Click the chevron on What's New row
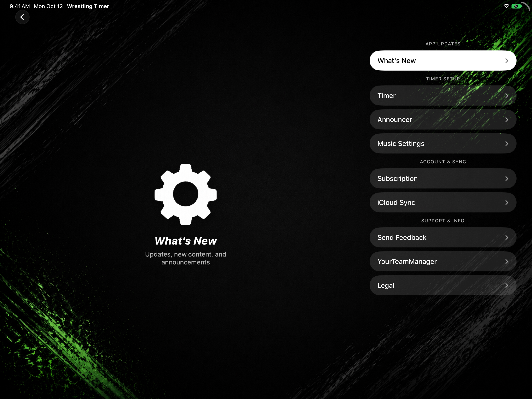The image size is (532, 399). (x=507, y=61)
